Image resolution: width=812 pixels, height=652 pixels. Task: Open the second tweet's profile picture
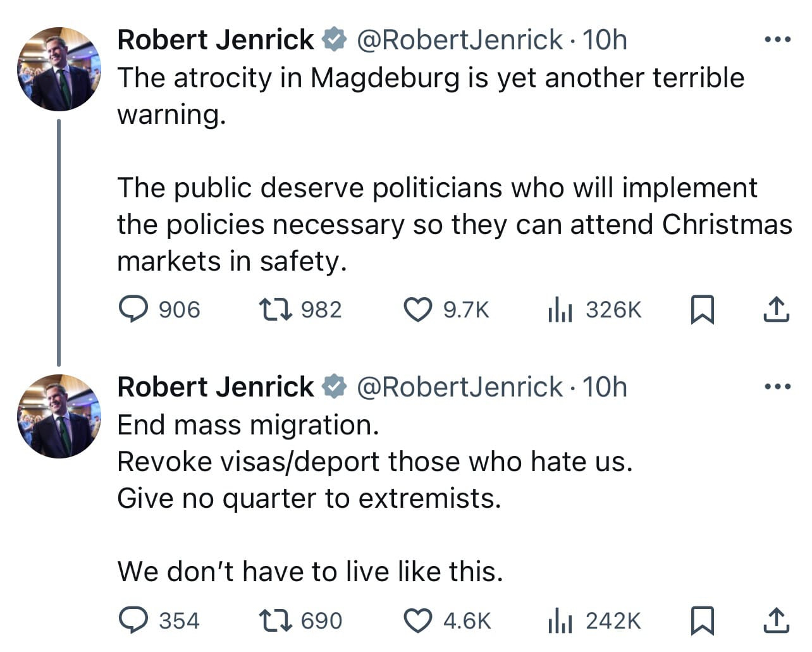tap(59, 415)
